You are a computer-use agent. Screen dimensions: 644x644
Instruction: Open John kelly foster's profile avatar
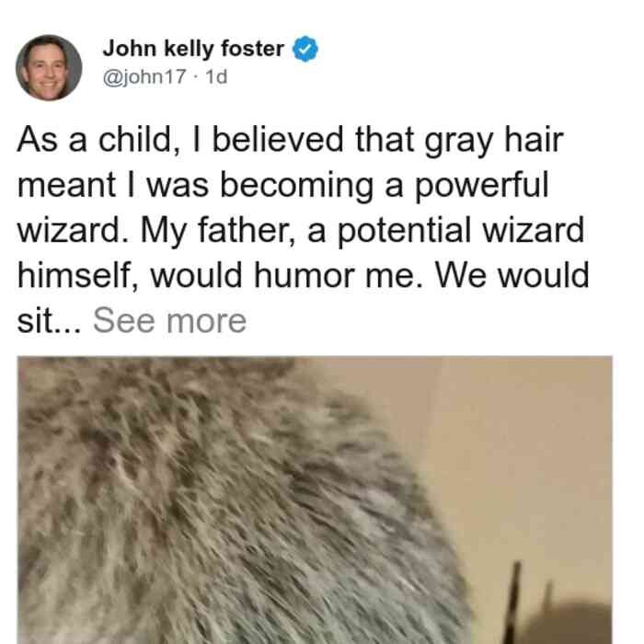click(x=49, y=68)
